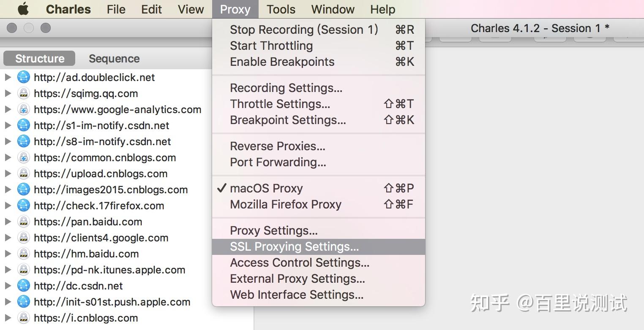Click the globe icon for init-s01st.push.apple.com

(24, 302)
